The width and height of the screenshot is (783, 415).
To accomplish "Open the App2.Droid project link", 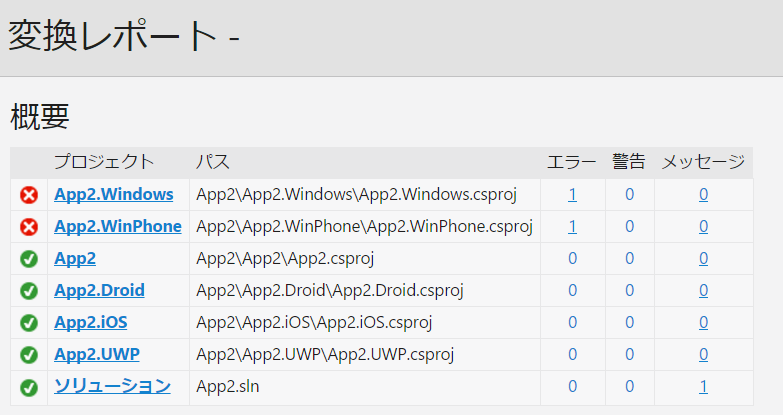I will click(x=99, y=290).
